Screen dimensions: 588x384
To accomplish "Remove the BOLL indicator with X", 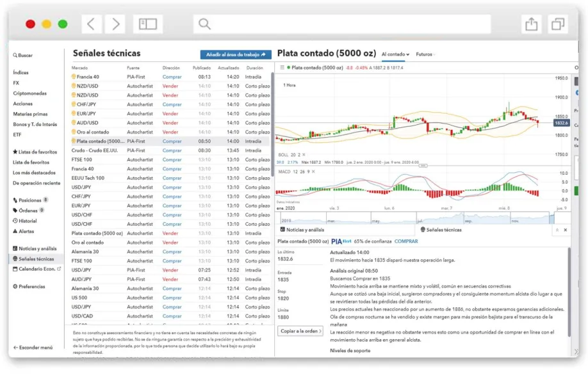I will [304, 155].
